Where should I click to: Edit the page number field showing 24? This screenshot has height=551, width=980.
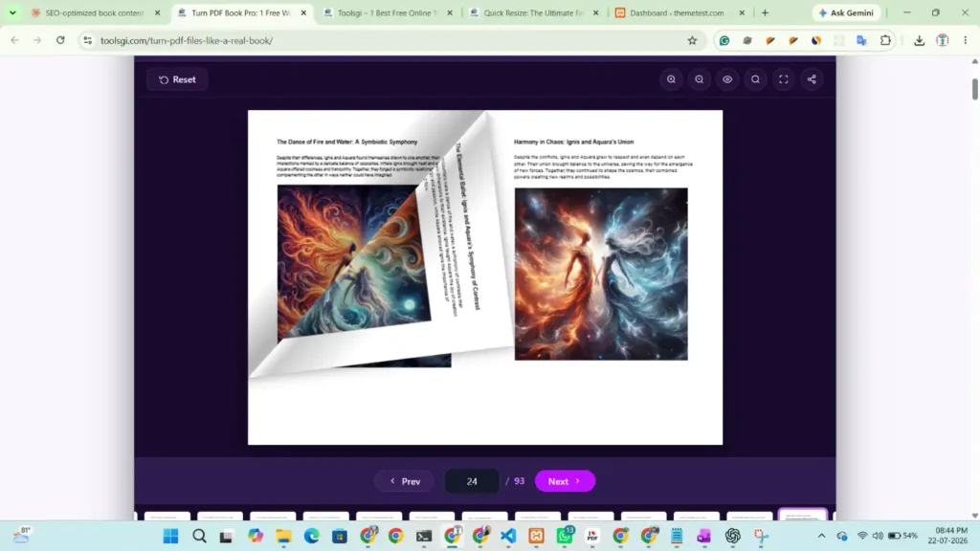coord(472,481)
